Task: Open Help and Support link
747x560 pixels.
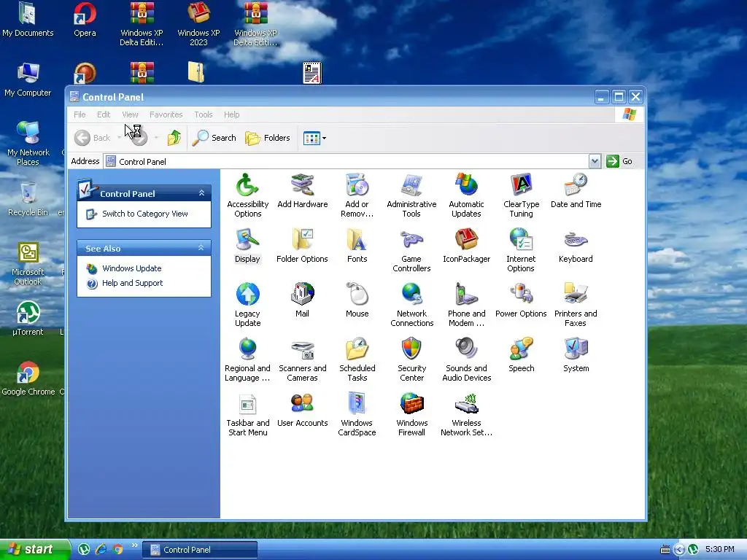Action: pos(132,283)
